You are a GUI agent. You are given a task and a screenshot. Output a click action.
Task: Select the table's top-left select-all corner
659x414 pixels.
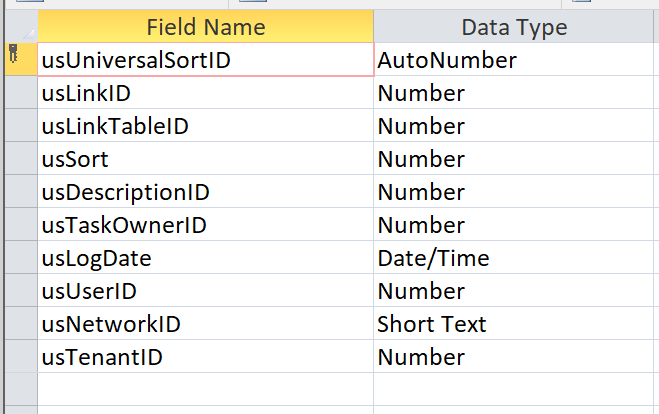(x=21, y=26)
